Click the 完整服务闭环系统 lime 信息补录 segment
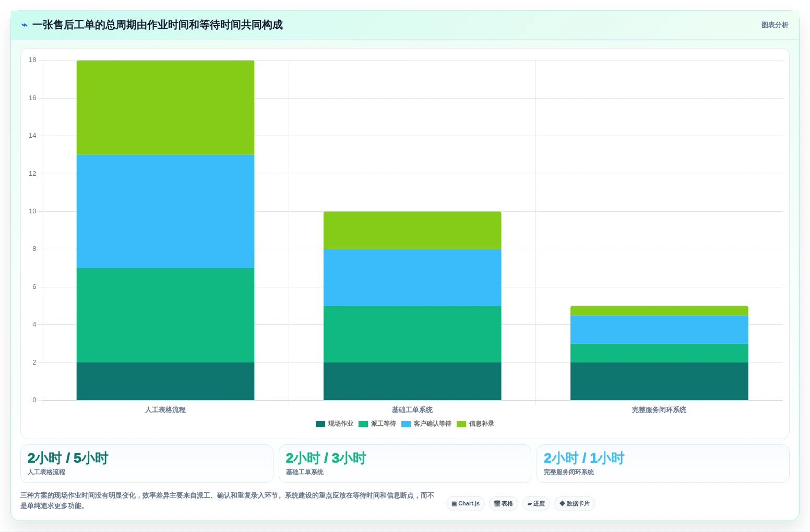The width and height of the screenshot is (810, 532). [x=659, y=310]
